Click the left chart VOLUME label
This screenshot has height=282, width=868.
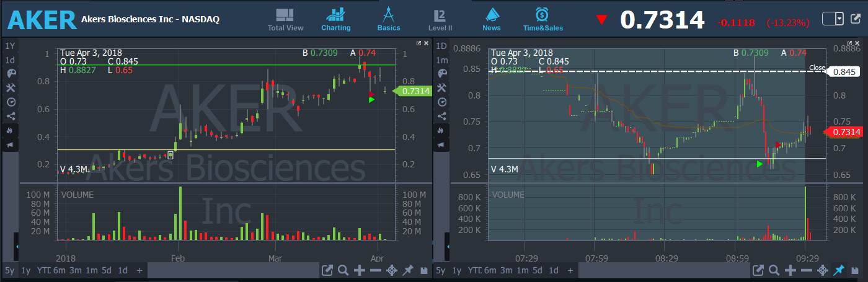[77, 194]
